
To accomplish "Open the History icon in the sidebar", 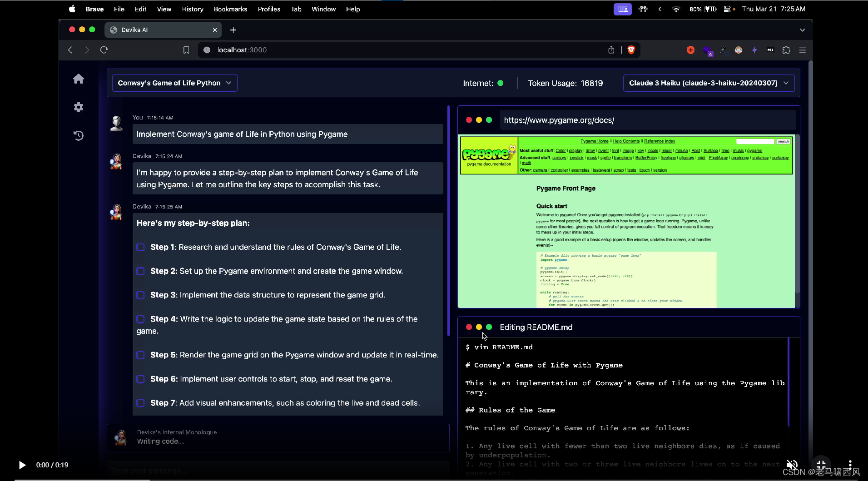I will coord(79,135).
